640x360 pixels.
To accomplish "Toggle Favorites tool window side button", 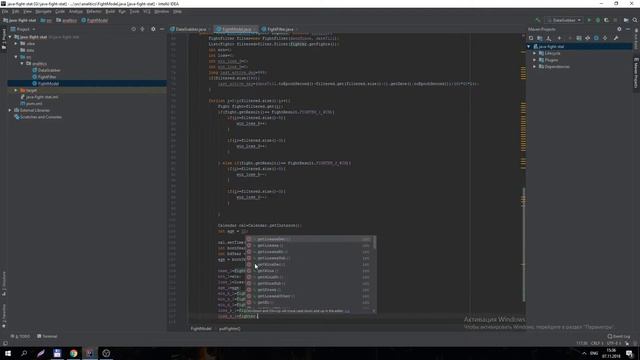I will pyautogui.click(x=4, y=316).
